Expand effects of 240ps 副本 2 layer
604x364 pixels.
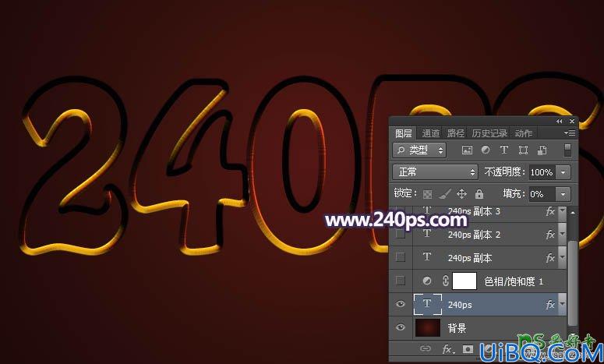pyautogui.click(x=563, y=234)
